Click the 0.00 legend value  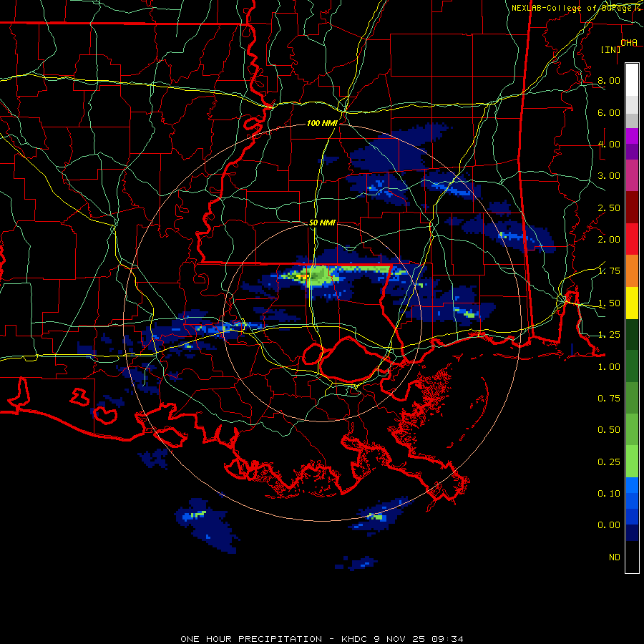point(608,525)
